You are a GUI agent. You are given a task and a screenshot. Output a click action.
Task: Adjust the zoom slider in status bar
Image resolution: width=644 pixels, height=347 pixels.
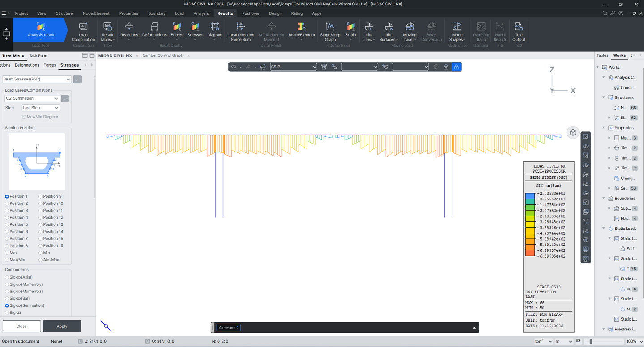click(591, 341)
